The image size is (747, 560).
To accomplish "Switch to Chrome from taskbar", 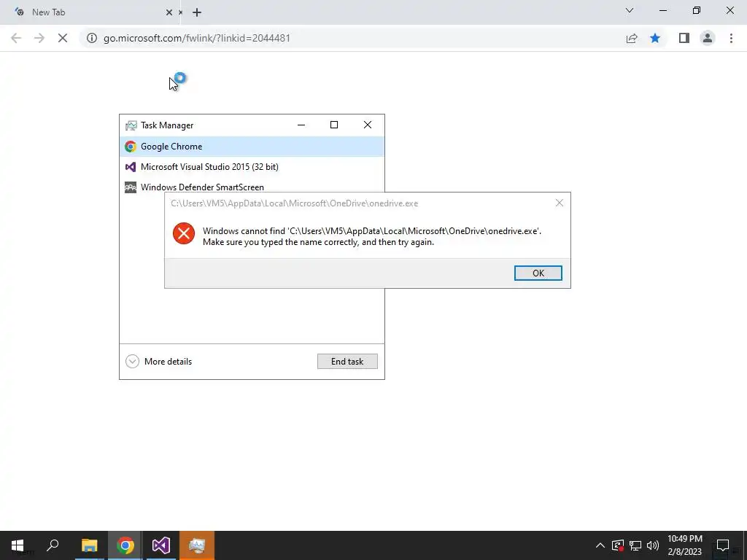I will [125, 545].
